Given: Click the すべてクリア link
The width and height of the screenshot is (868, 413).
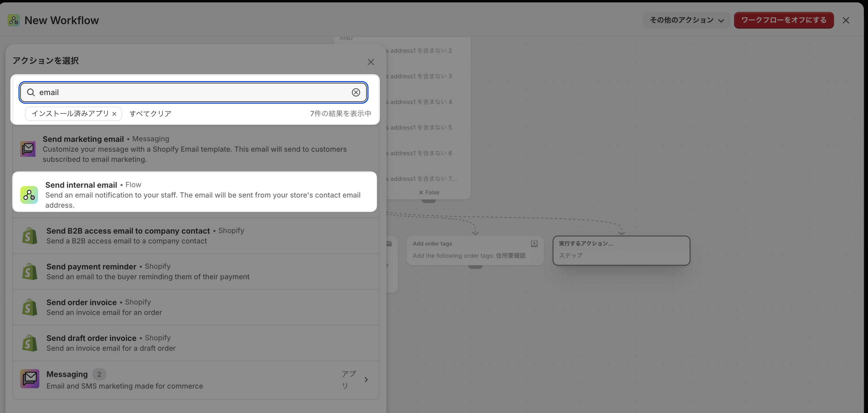Looking at the screenshot, I should [150, 114].
